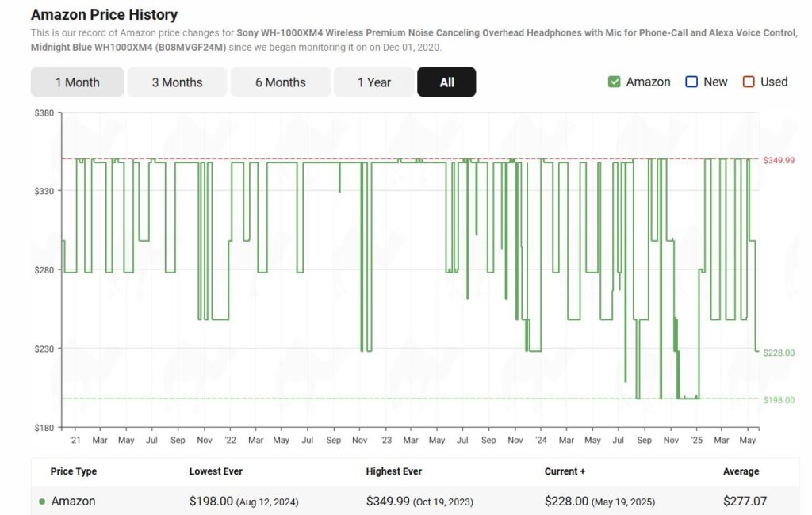Click the $380 y-axis label

click(x=44, y=113)
